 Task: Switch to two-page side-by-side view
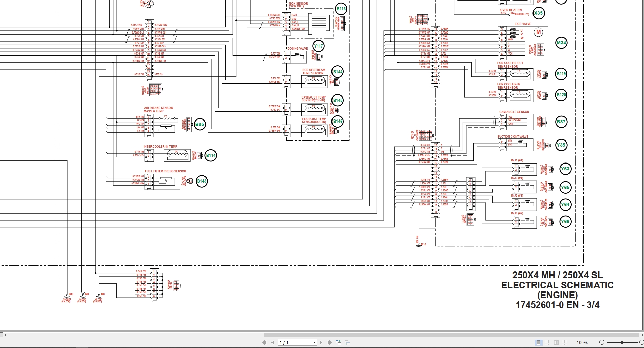point(557,342)
